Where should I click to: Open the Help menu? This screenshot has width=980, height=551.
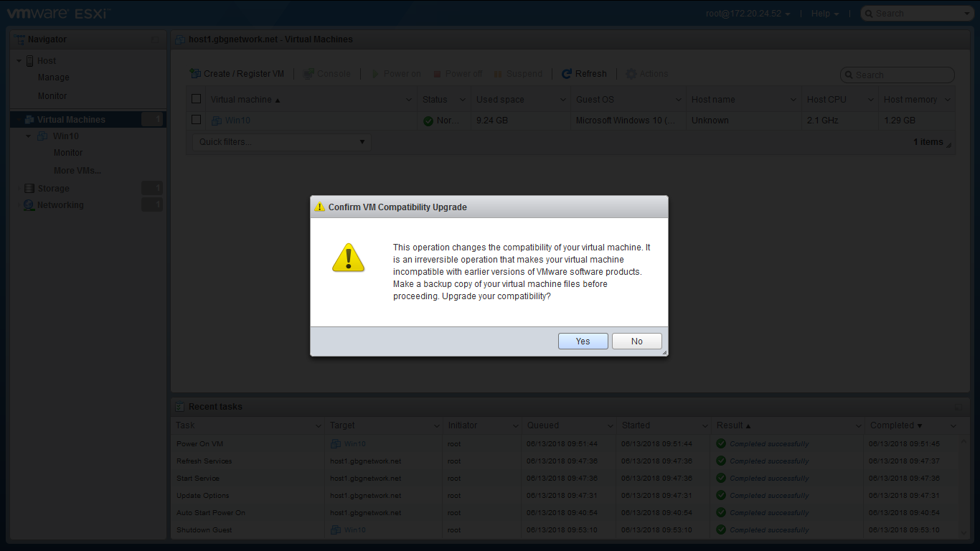[x=824, y=14]
